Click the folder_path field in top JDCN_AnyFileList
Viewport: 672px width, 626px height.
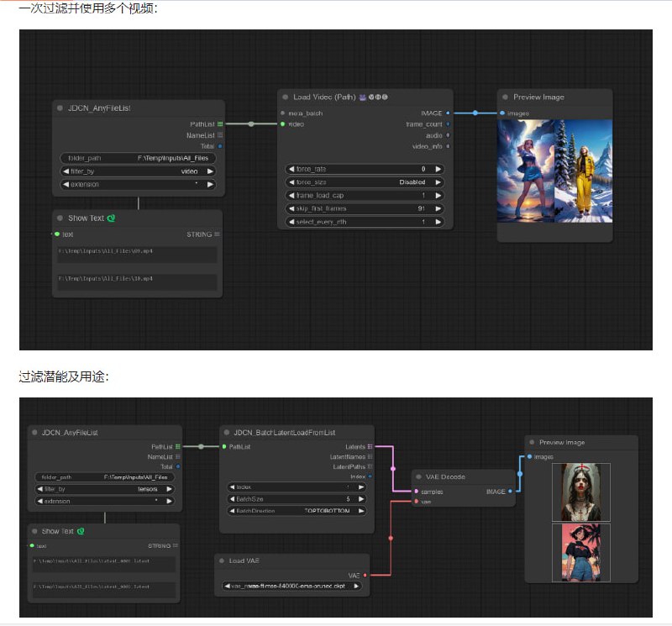tap(138, 158)
